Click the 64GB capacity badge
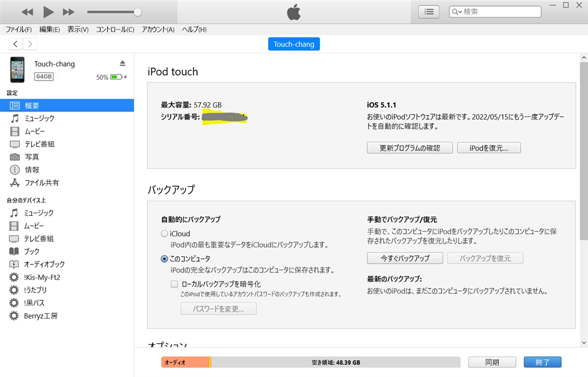 coord(44,76)
